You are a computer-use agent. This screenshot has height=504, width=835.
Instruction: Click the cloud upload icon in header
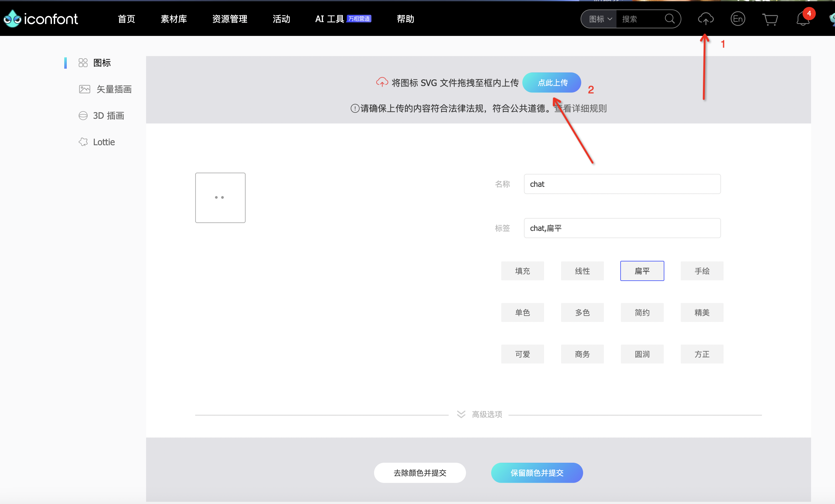pos(706,19)
